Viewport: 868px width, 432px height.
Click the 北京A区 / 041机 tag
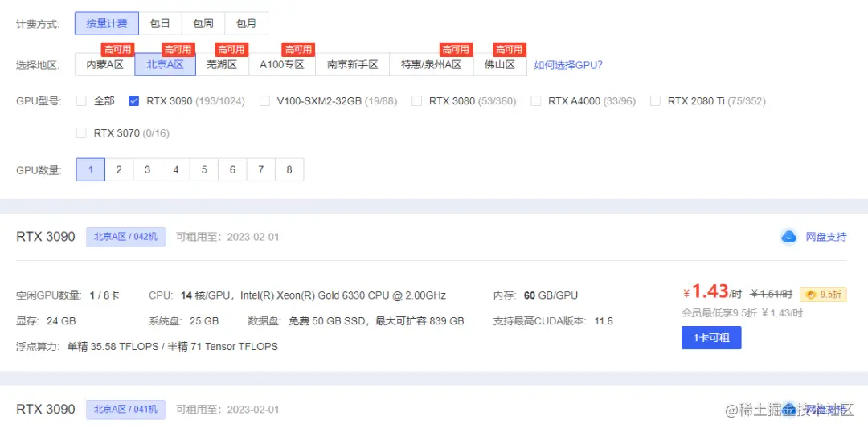(x=125, y=410)
